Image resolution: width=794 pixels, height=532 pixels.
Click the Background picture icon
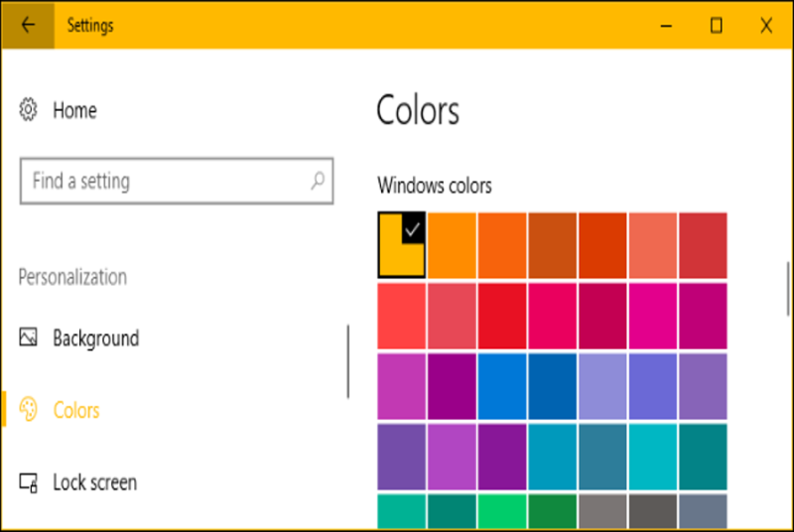tap(29, 337)
